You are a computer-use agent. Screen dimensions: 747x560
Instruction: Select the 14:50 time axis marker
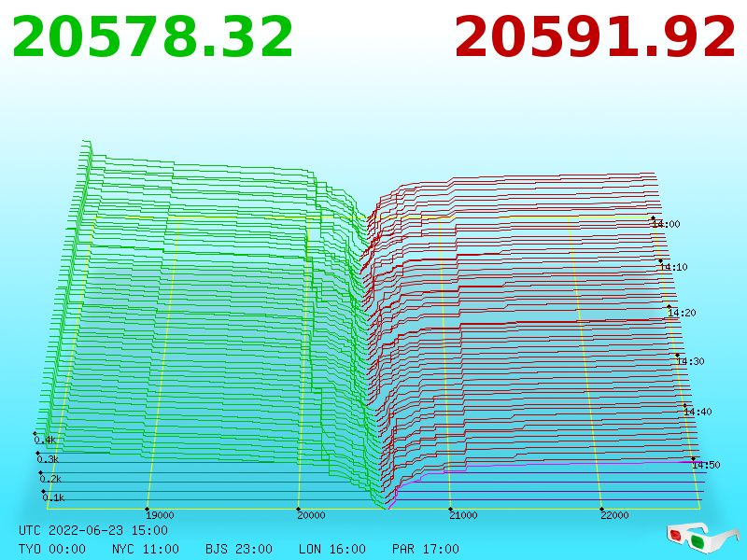pos(706,465)
